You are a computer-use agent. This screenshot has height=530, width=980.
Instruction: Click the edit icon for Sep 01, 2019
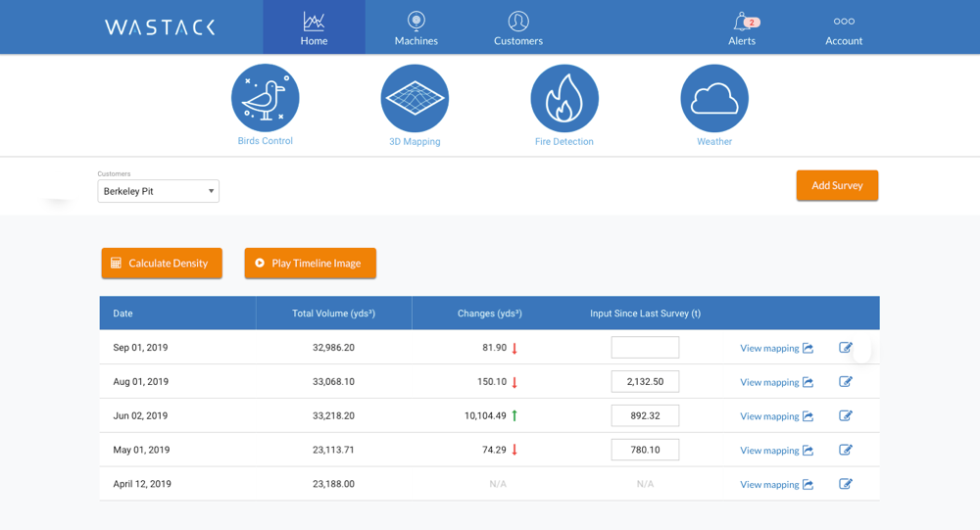tap(846, 348)
